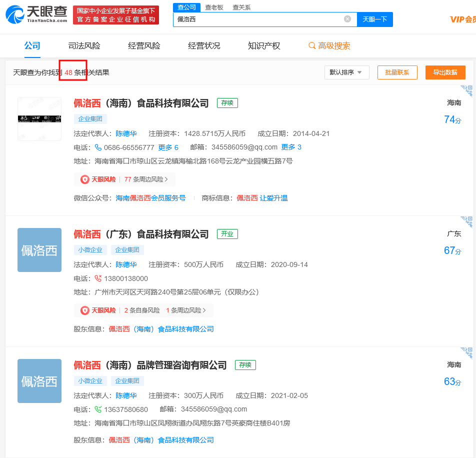Click the TianYanCha logo
This screenshot has width=476, height=458.
36,14
